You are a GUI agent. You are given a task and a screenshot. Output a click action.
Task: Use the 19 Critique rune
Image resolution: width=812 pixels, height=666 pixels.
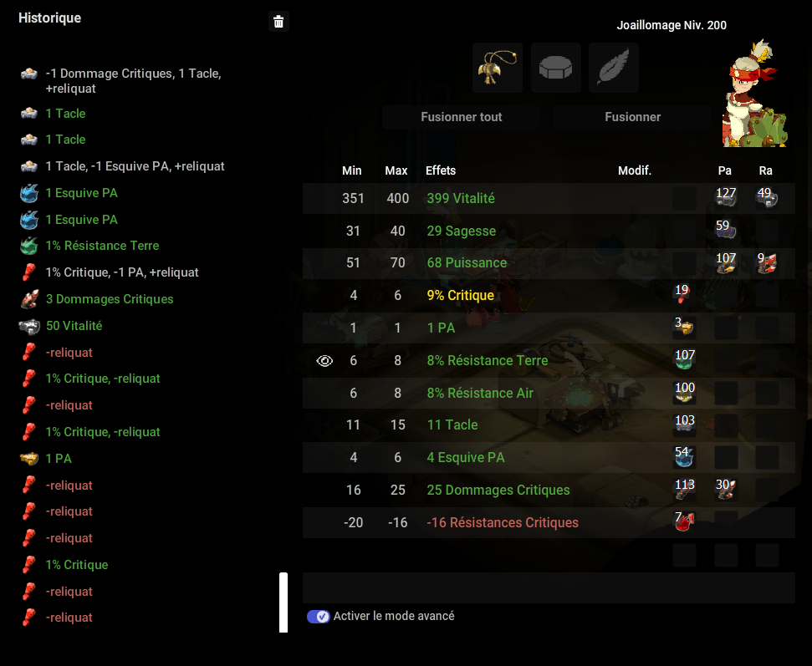(683, 294)
